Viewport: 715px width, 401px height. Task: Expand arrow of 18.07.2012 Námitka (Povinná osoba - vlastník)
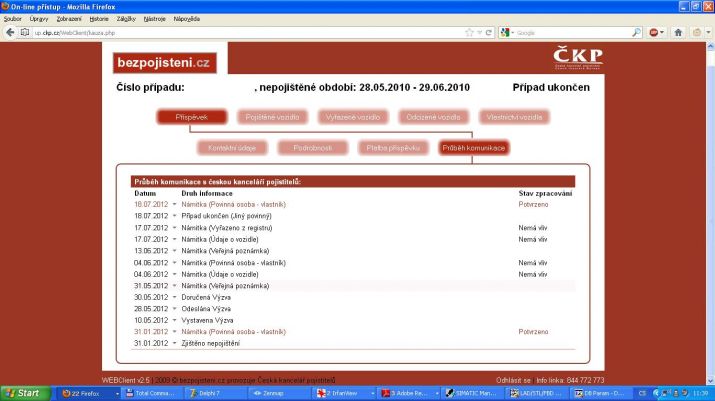(174, 204)
